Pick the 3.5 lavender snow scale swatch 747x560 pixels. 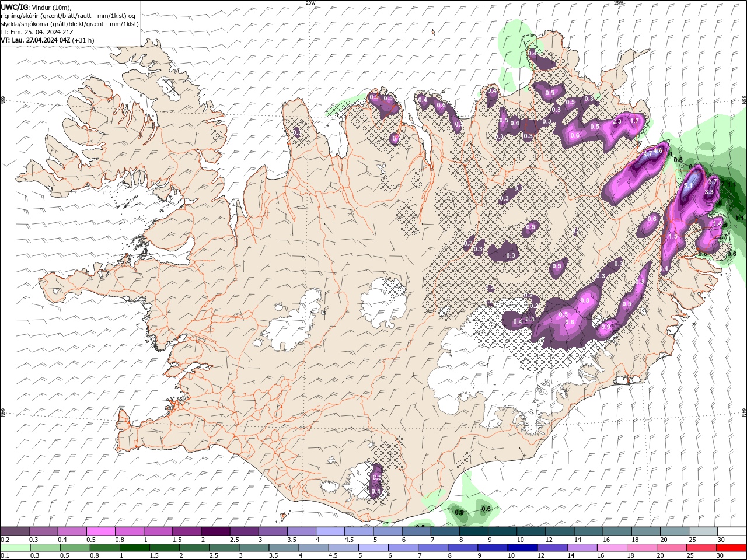click(x=301, y=531)
